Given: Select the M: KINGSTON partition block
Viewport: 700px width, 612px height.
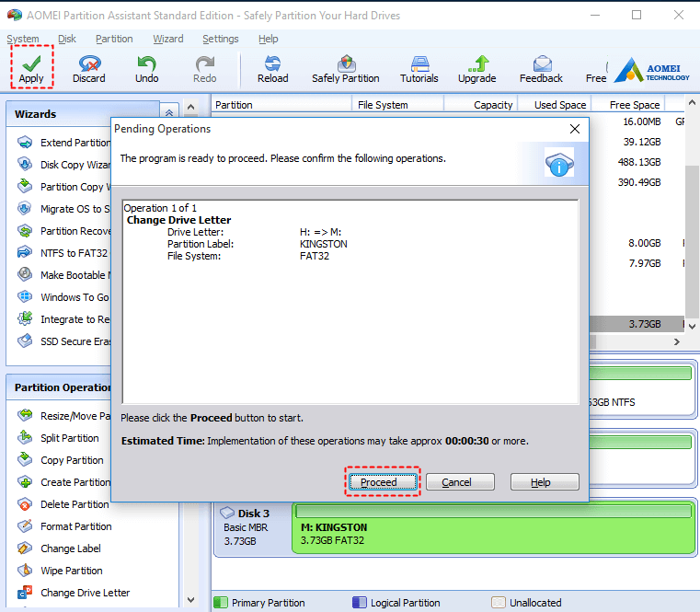Looking at the screenshot, I should point(493,528).
